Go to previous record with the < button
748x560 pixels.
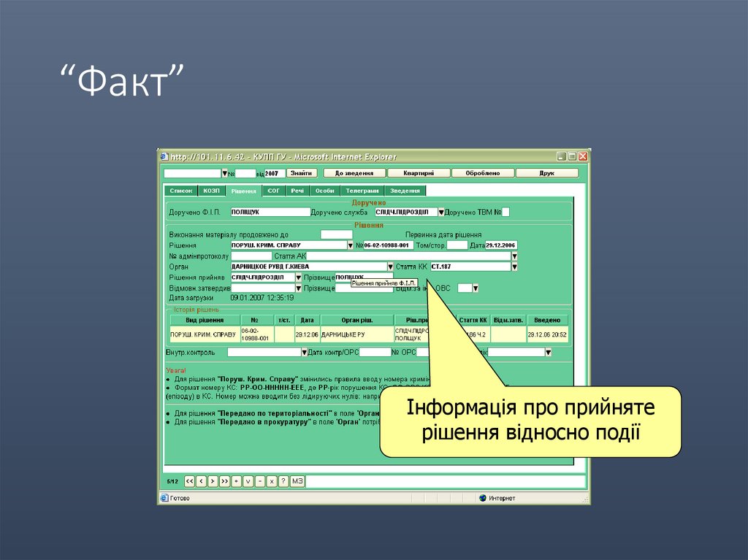coord(202,481)
